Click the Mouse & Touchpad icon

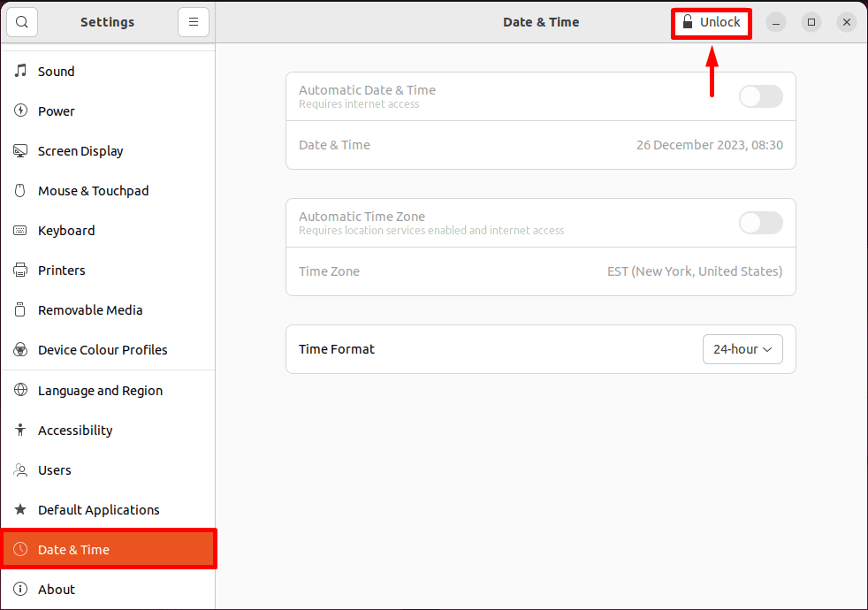coord(20,190)
